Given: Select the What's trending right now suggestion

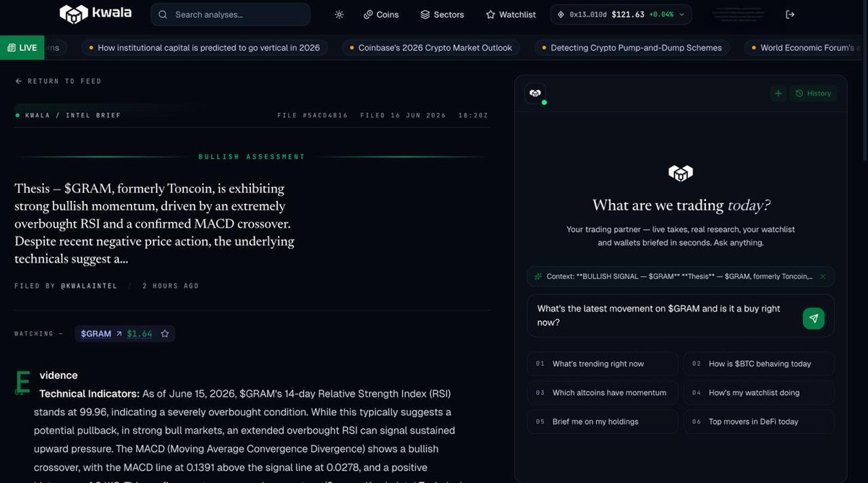Looking at the screenshot, I should [x=603, y=364].
